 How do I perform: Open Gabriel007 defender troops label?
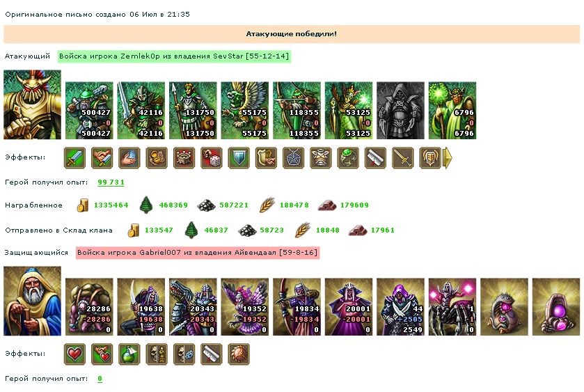[x=198, y=253]
